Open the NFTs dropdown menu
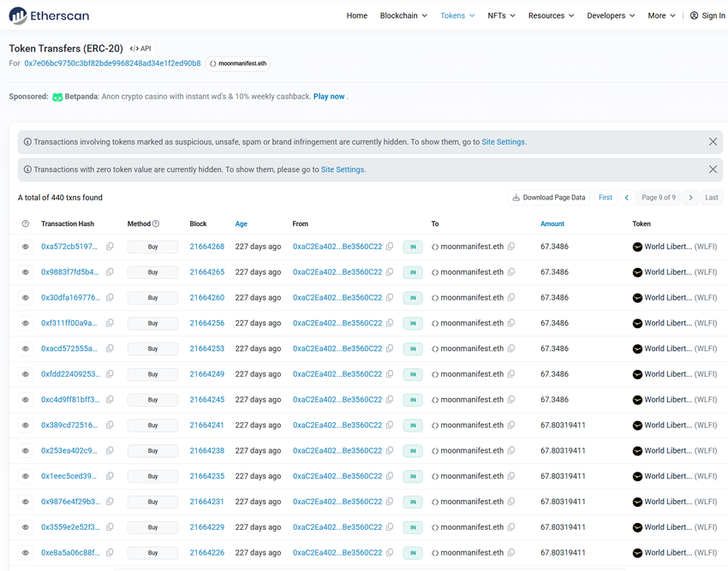 pos(501,15)
